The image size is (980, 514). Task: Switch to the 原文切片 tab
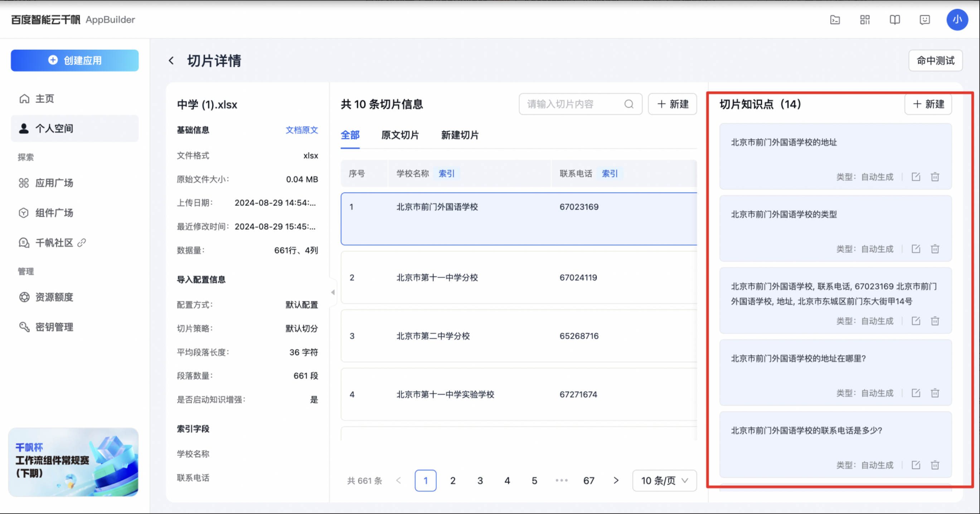[400, 135]
